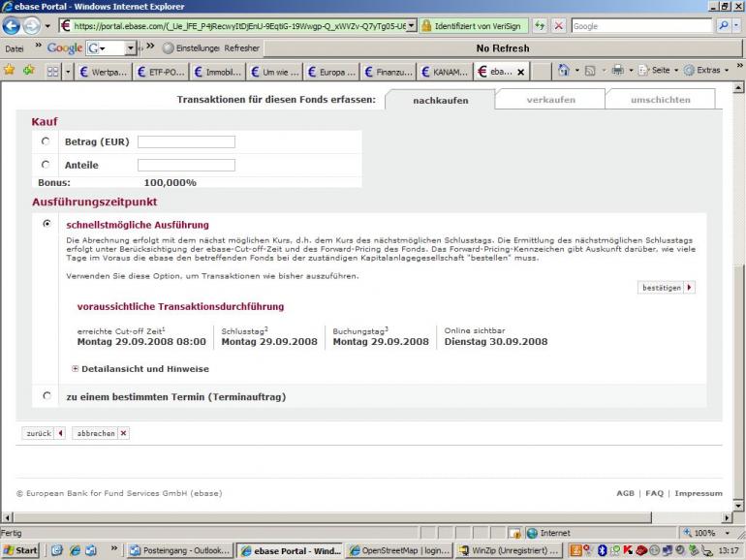Switch to the ETF-PO... browser tab
This screenshot has width=746, height=560.
click(x=161, y=72)
